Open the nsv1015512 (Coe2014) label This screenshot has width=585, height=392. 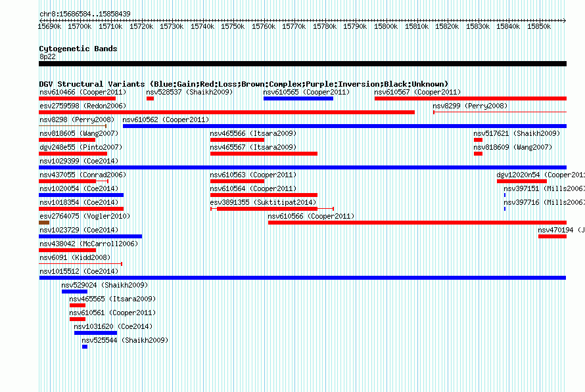tap(79, 271)
